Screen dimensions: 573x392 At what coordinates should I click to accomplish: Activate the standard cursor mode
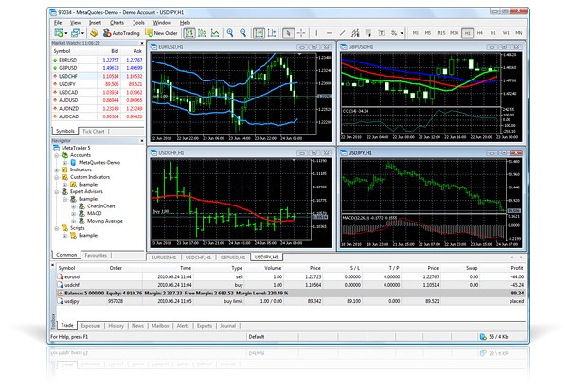point(288,33)
